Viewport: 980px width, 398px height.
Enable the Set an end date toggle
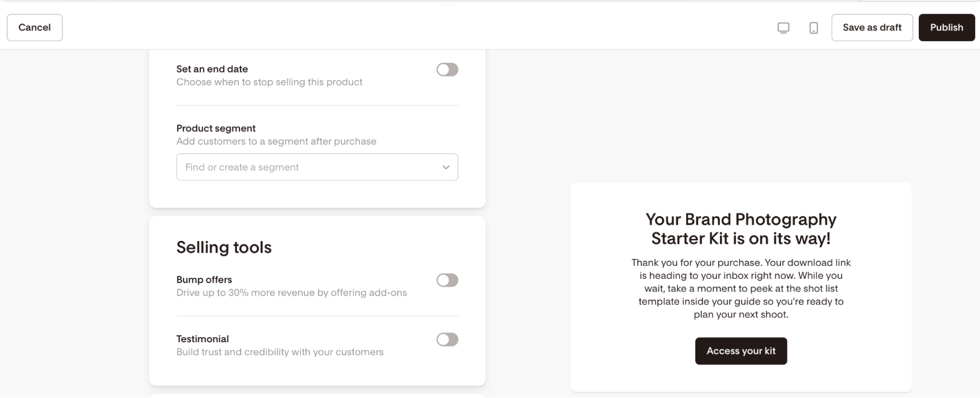tap(447, 70)
